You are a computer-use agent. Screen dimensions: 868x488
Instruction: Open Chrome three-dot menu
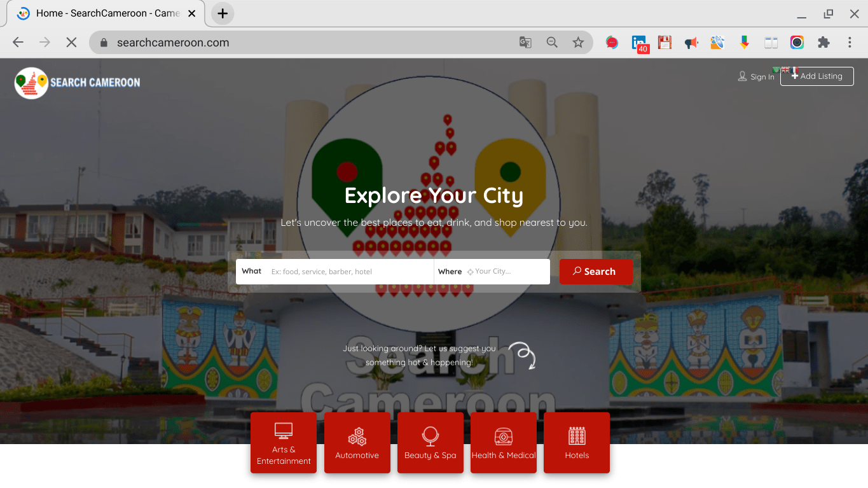pos(850,43)
